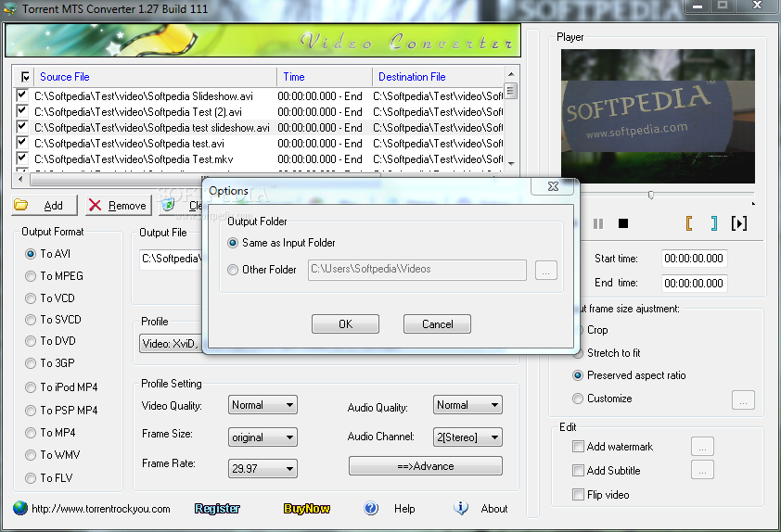This screenshot has width=781, height=532.
Task: Toggle the select-all checkbox in list header
Action: coord(25,77)
